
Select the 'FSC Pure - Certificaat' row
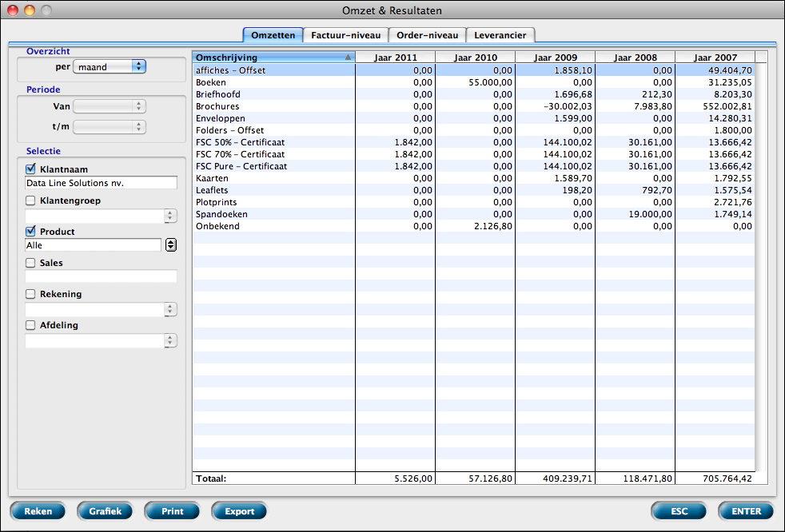(x=473, y=166)
